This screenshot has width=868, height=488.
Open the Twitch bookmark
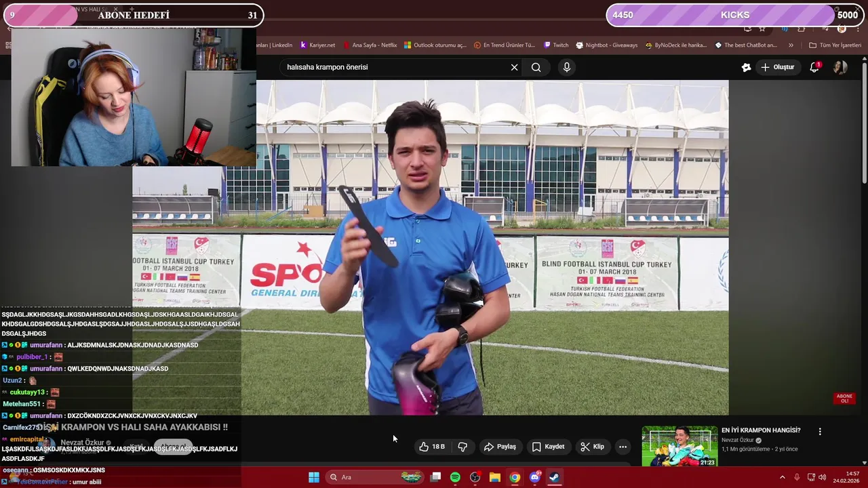(556, 45)
